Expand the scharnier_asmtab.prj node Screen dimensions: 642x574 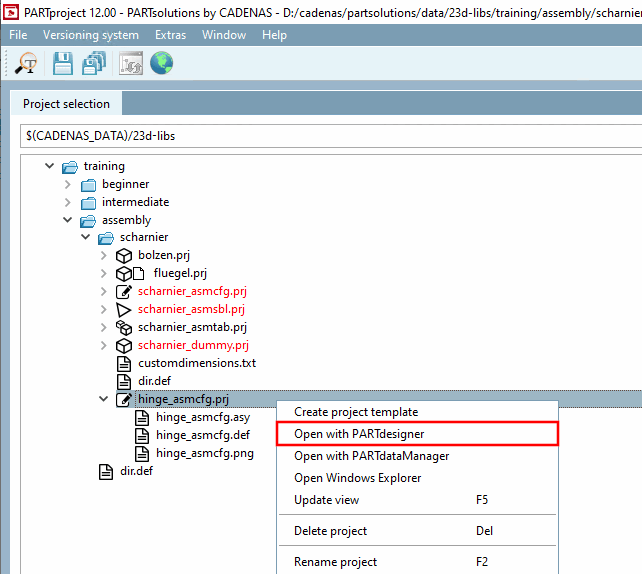coord(104,327)
